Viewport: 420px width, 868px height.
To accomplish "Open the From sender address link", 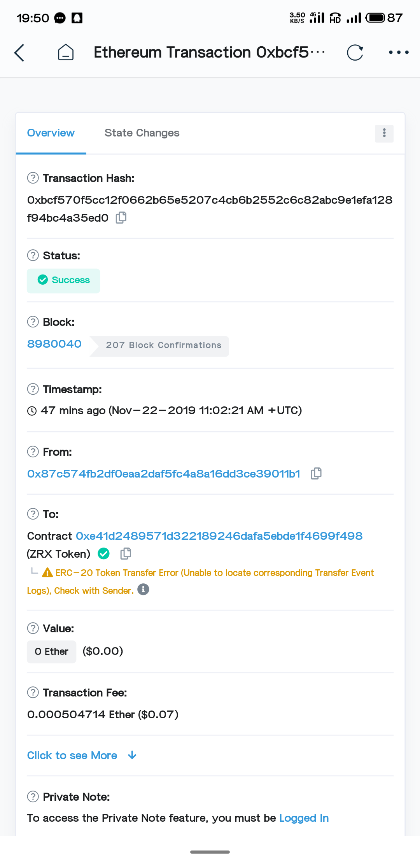I will click(x=164, y=474).
